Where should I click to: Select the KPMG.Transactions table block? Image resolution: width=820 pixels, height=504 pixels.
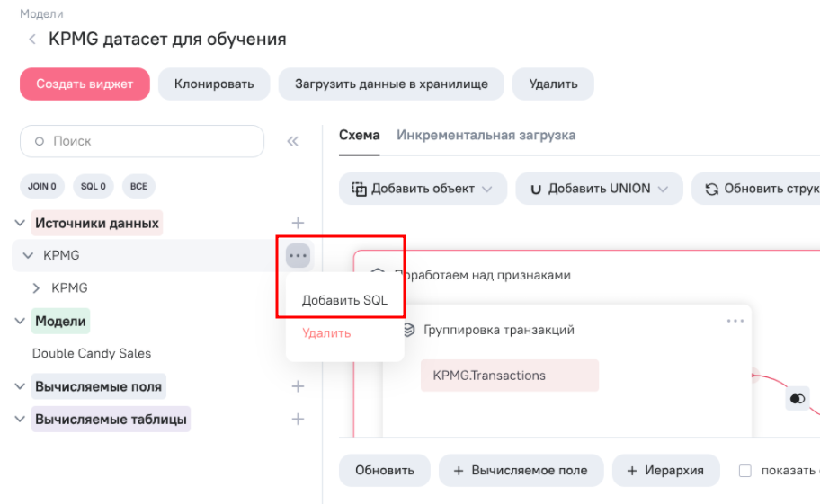(x=510, y=376)
